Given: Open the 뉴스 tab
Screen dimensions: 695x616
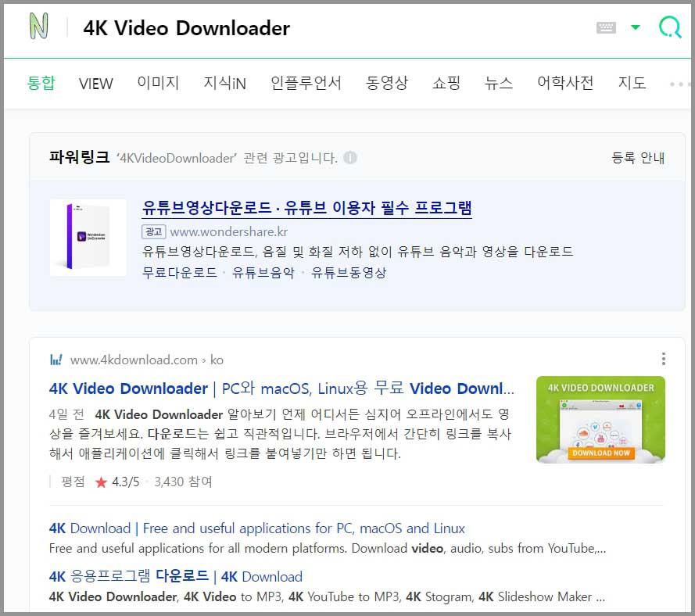Looking at the screenshot, I should pos(499,83).
